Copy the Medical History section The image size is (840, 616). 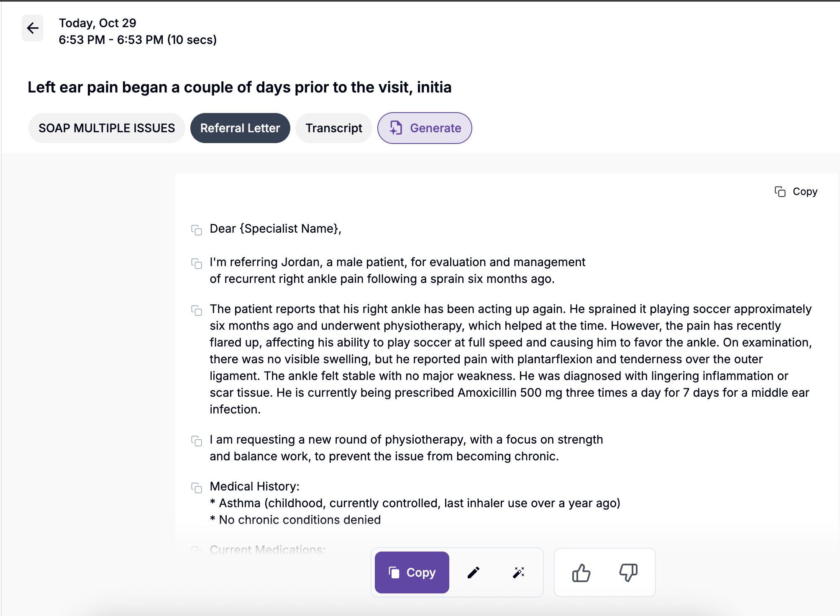(x=197, y=488)
